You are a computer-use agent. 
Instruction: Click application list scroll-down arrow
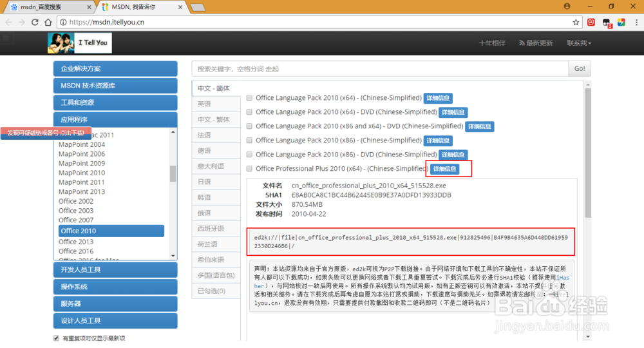tap(173, 256)
